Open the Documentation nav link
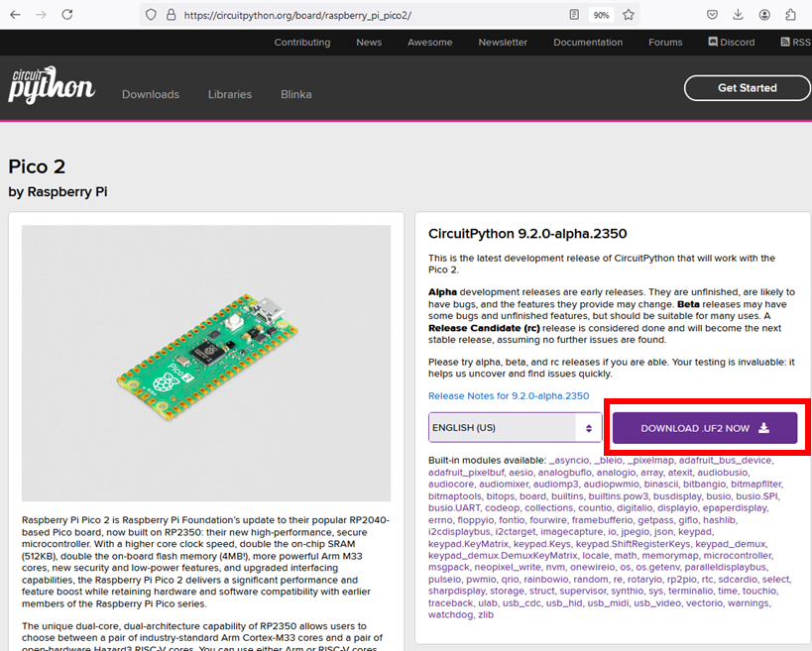812x651 pixels. [x=588, y=43]
